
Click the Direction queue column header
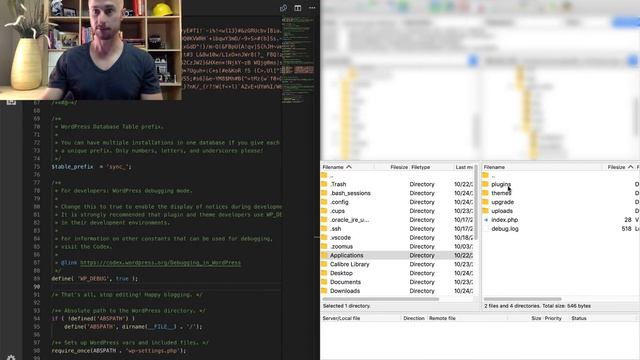(414, 318)
